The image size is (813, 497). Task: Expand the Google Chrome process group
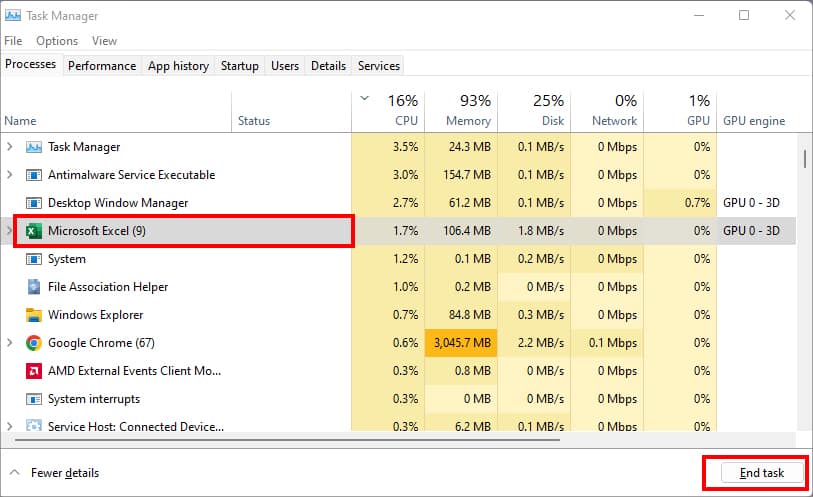(x=9, y=343)
